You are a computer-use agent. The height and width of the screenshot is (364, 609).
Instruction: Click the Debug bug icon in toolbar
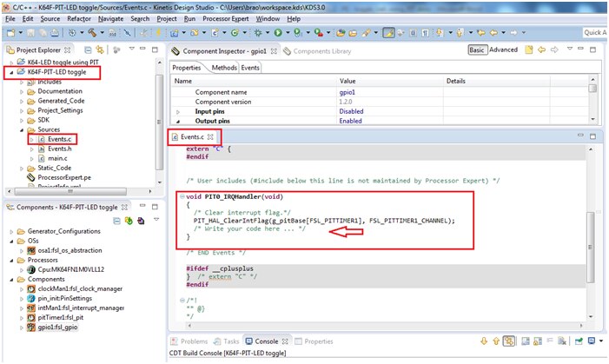(258, 33)
